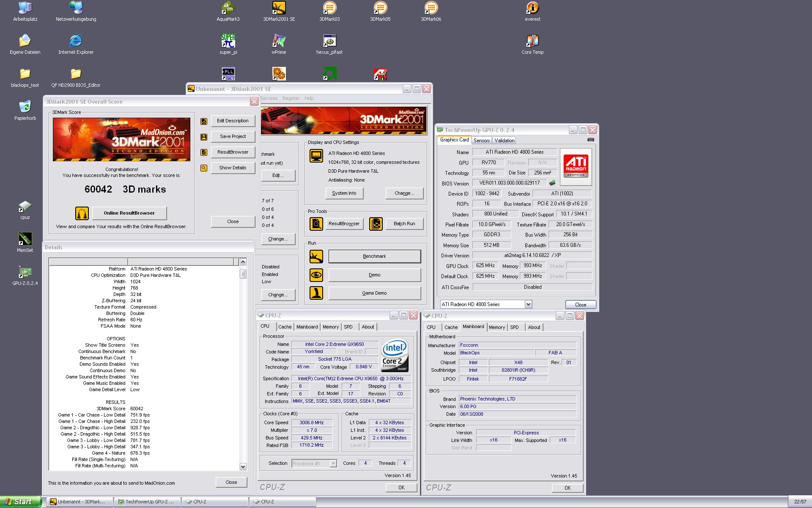
Task: Open the 3DMark03 desktop shortcut
Action: [x=329, y=11]
